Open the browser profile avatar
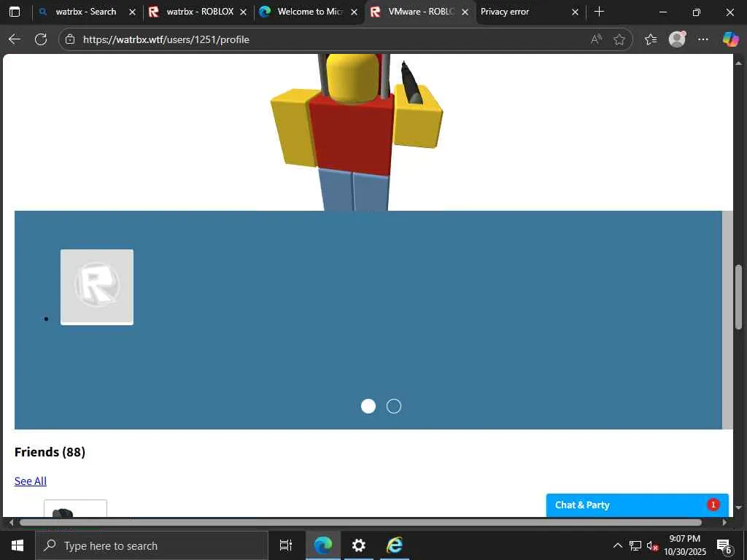Viewport: 747px width, 560px height. pyautogui.click(x=677, y=39)
